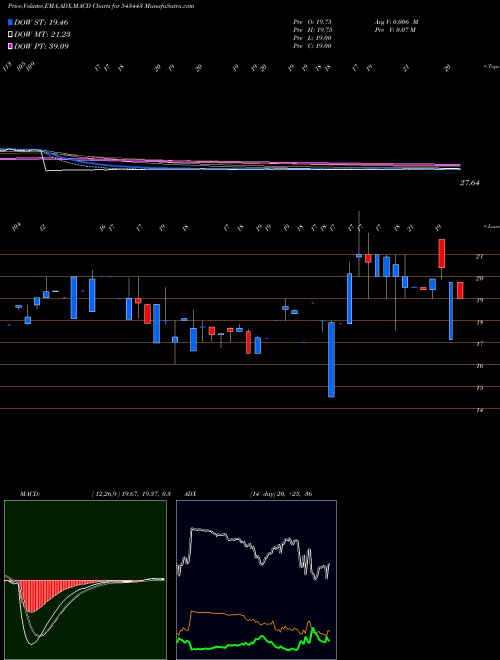Viewport: 500px width, 660px height.
Task: Open the dark blue ADX chart panel
Action: click(256, 580)
